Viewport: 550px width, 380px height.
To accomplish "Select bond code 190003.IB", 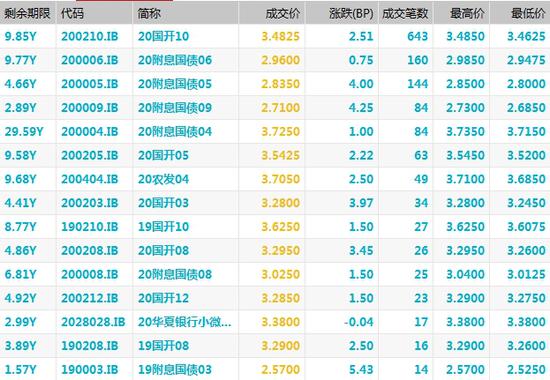I will point(90,369).
